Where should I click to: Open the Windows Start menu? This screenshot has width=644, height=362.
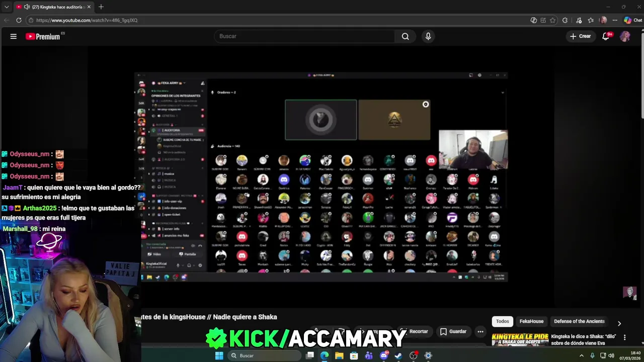pos(219,355)
